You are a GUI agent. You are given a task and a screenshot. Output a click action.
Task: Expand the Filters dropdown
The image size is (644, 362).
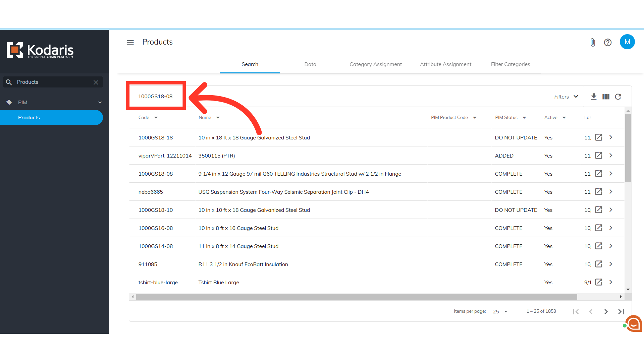coord(566,97)
